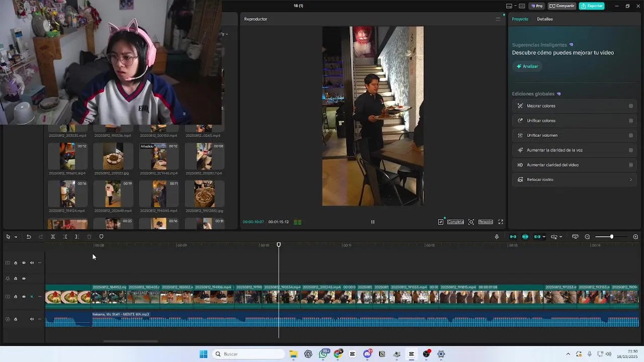Viewport: 644px width, 362px height.
Task: Open top overlay track more options
Action: [x=40, y=263]
